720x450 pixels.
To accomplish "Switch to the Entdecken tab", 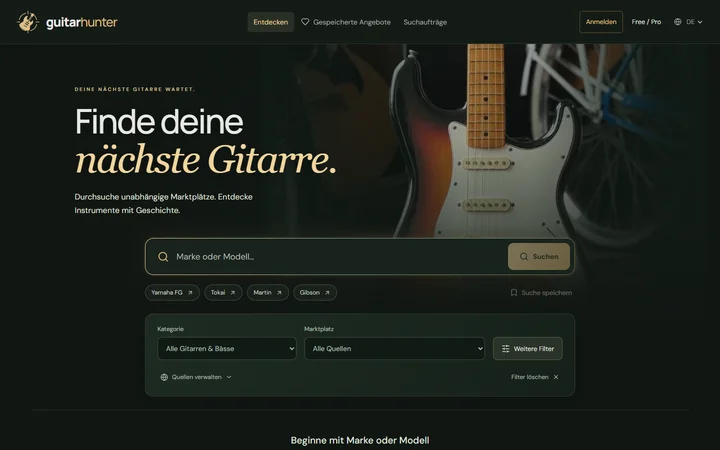I will point(270,22).
